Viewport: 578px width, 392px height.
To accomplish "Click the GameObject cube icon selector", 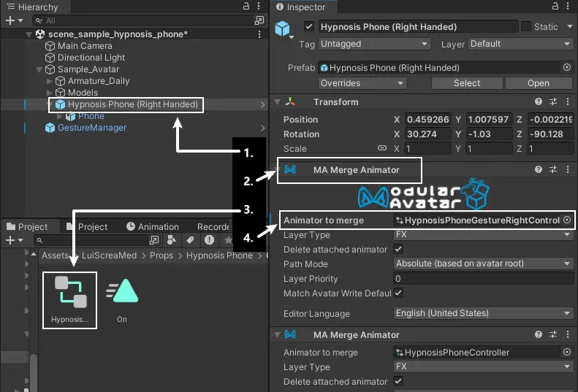I will [x=284, y=29].
